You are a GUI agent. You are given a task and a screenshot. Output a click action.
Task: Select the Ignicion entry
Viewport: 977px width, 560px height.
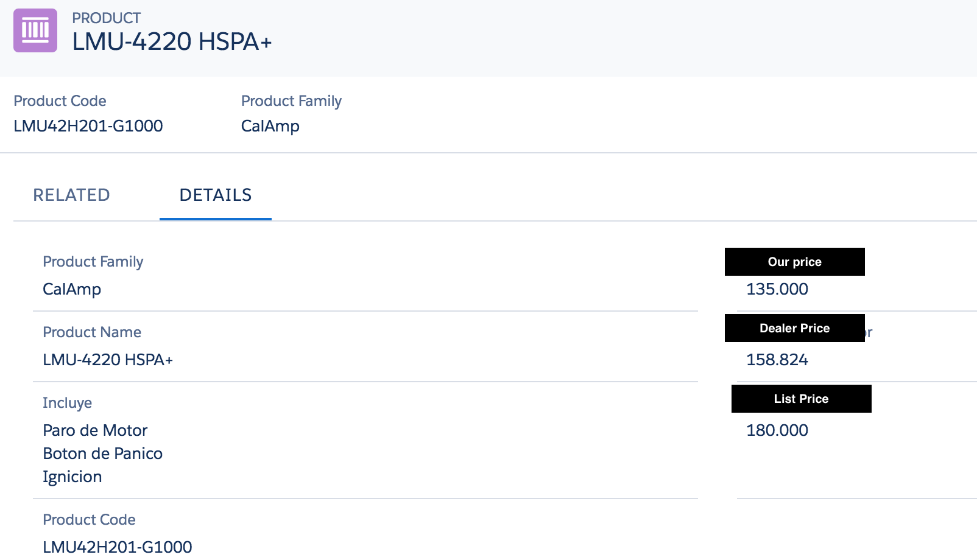pyautogui.click(x=72, y=477)
